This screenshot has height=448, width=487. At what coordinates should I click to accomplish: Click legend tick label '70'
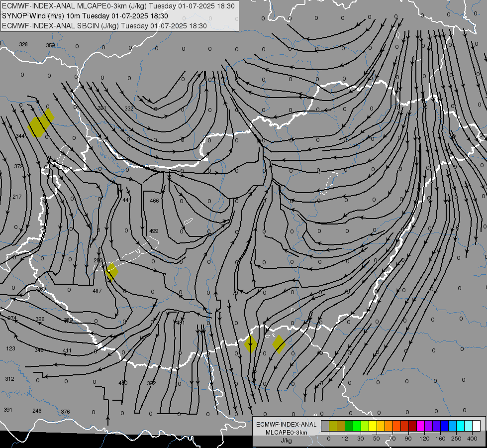click(x=392, y=439)
